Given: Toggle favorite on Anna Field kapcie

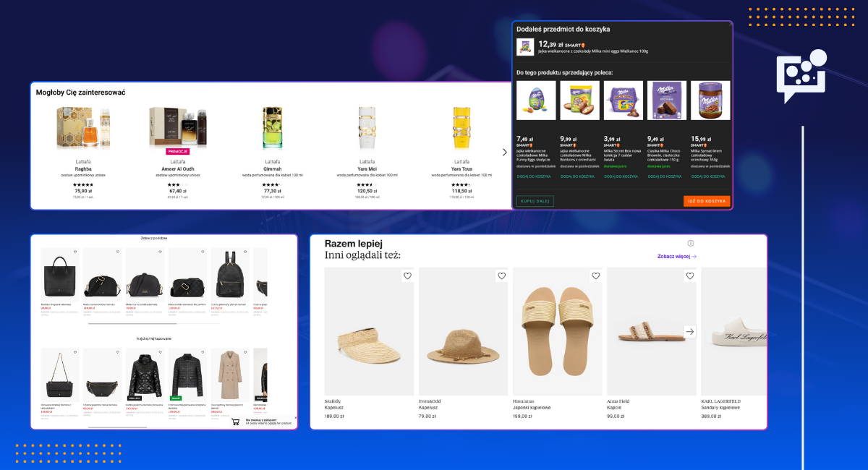Looking at the screenshot, I should [689, 275].
